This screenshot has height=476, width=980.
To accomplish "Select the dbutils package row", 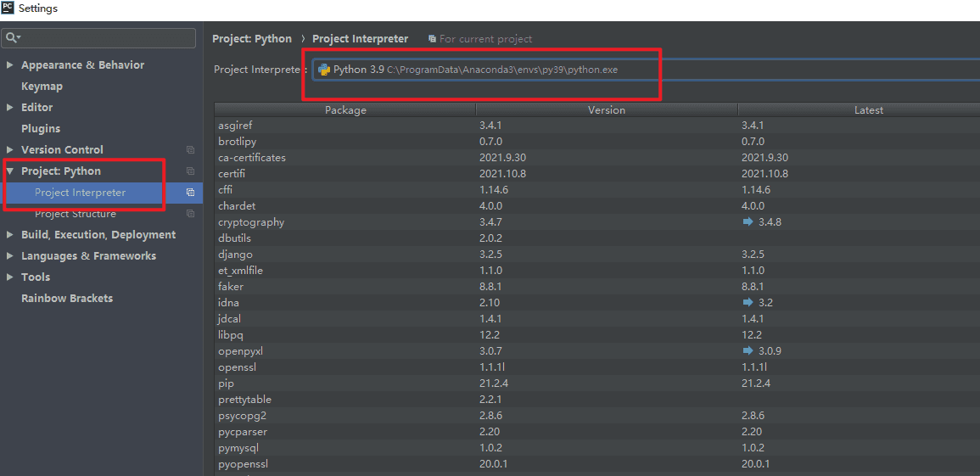I will tap(596, 238).
